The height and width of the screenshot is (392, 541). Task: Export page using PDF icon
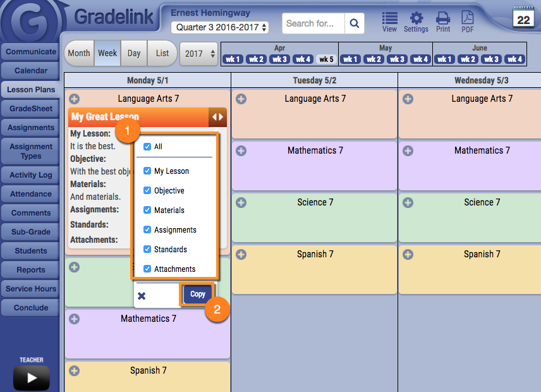(x=467, y=20)
